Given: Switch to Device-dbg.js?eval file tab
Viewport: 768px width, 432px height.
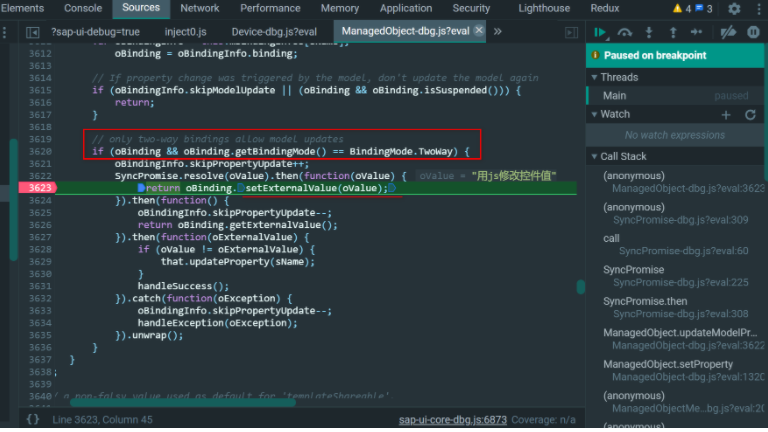Looking at the screenshot, I should click(x=274, y=32).
